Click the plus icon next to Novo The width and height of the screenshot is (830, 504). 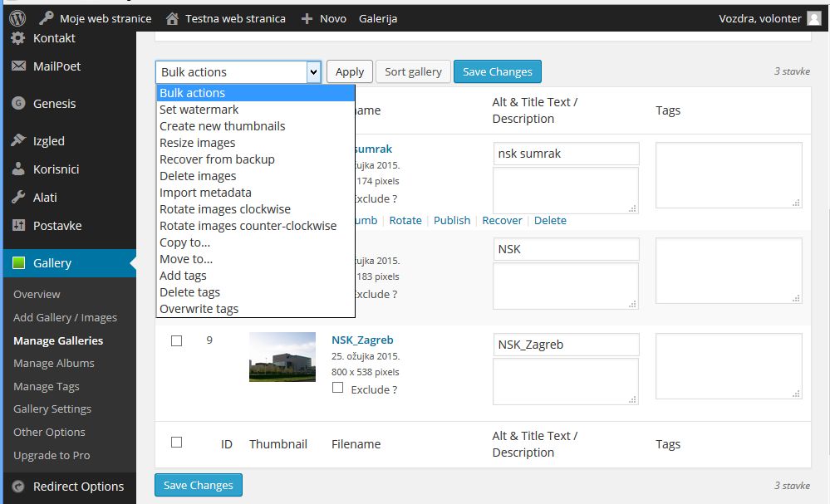pos(307,19)
